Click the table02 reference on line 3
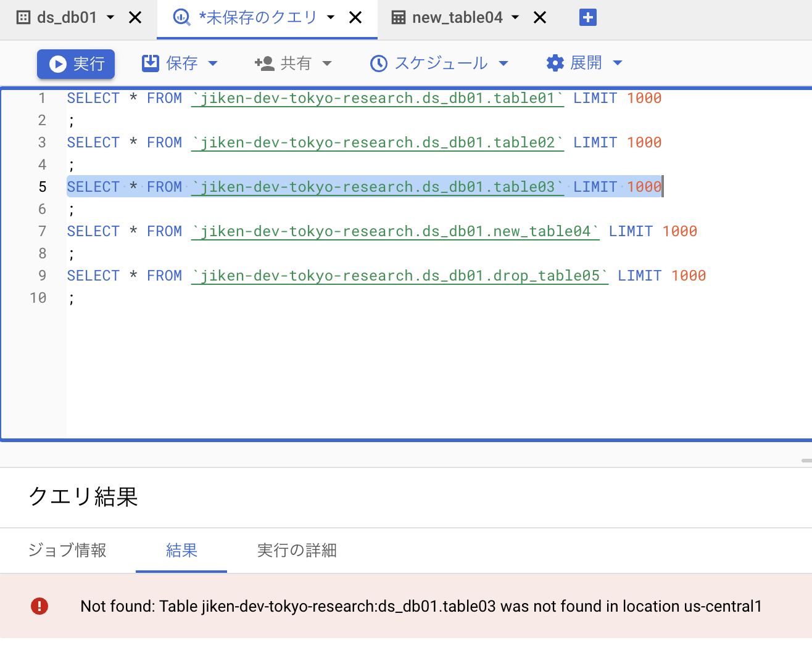Viewport: 812px width, 661px height. [378, 142]
